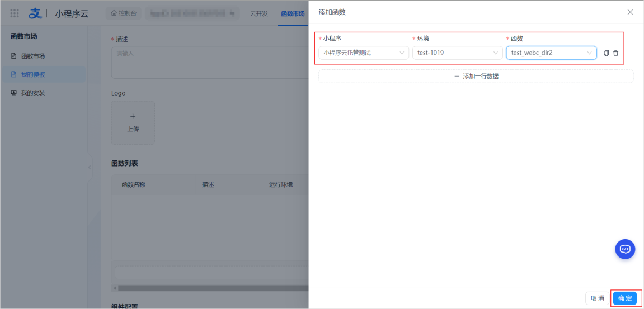Delete the function row with trash icon
644x309 pixels.
pyautogui.click(x=615, y=53)
